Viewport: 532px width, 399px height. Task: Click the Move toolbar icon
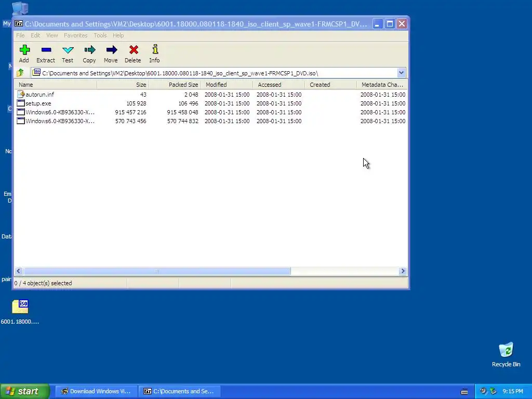[111, 50]
